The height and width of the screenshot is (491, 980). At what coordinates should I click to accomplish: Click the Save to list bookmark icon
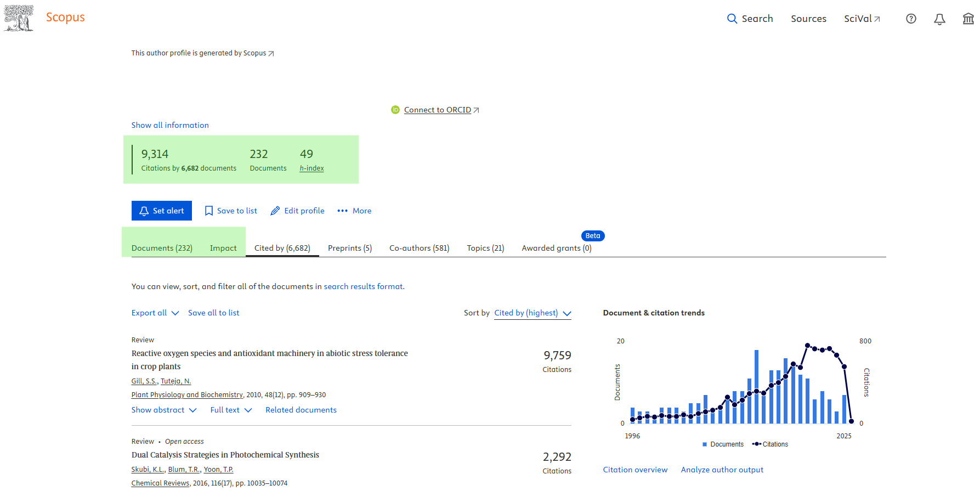pos(209,211)
